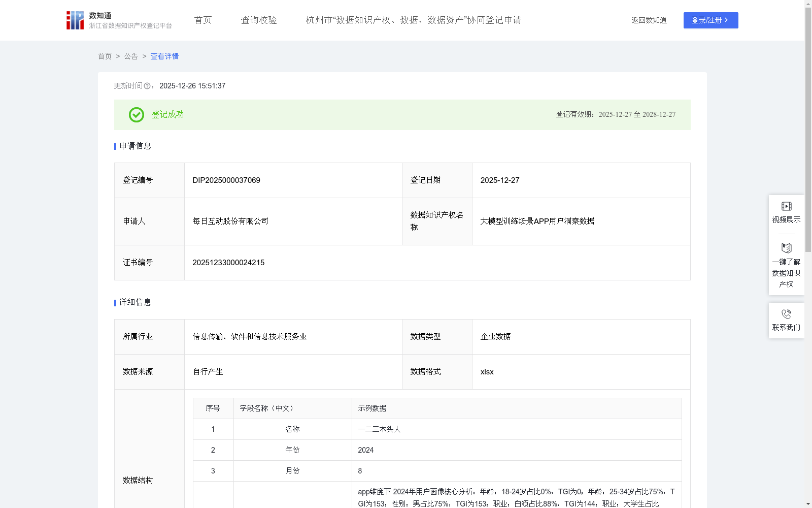Click the 证书编号 label cell

pyautogui.click(x=149, y=263)
